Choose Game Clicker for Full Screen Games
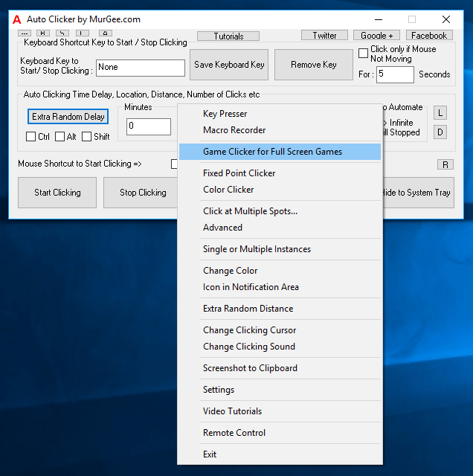Image resolution: width=473 pixels, height=476 pixels. 280,152
